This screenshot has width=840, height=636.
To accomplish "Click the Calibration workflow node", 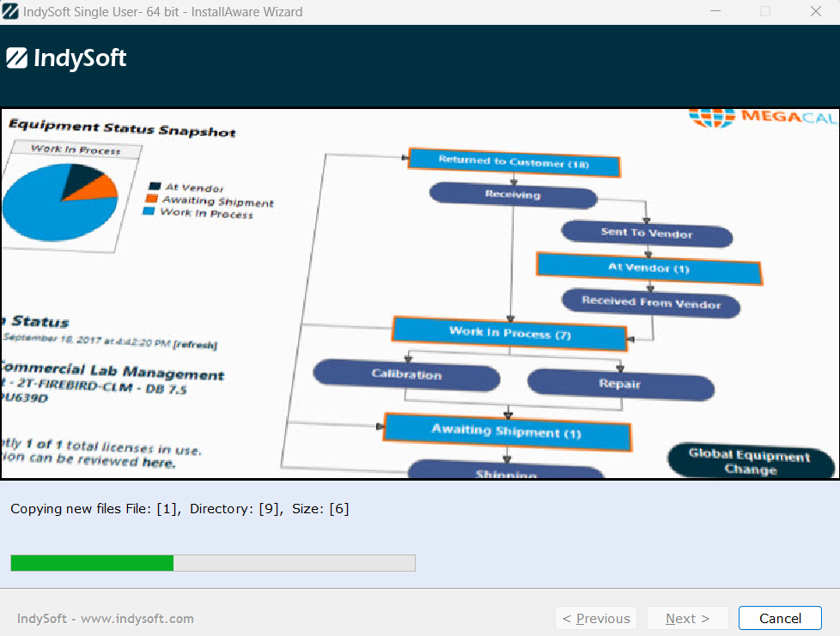I will point(406,376).
